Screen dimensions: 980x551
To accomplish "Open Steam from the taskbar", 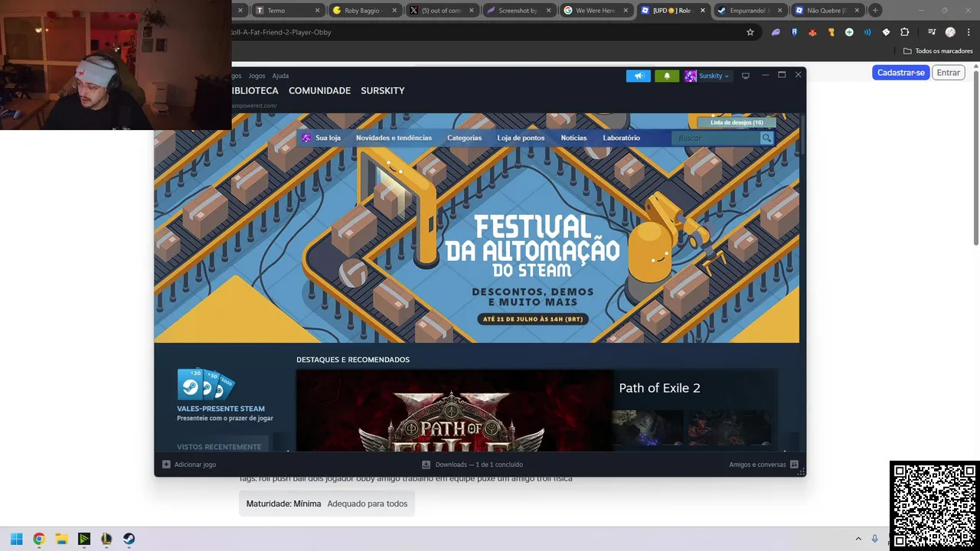I will tap(129, 539).
